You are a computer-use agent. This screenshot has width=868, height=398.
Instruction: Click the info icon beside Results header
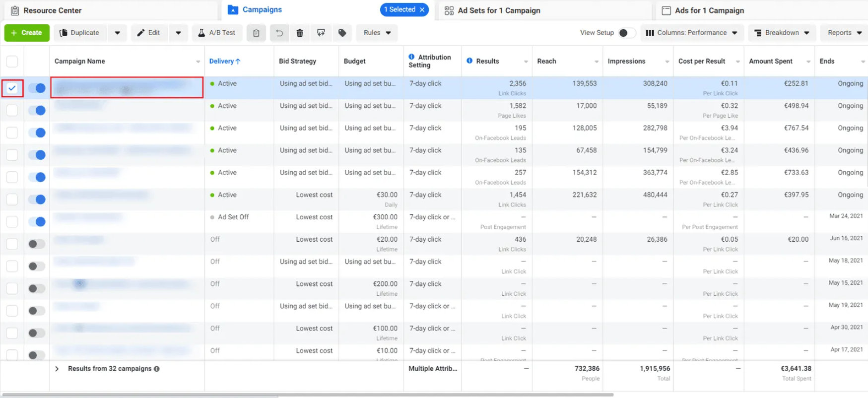(469, 61)
